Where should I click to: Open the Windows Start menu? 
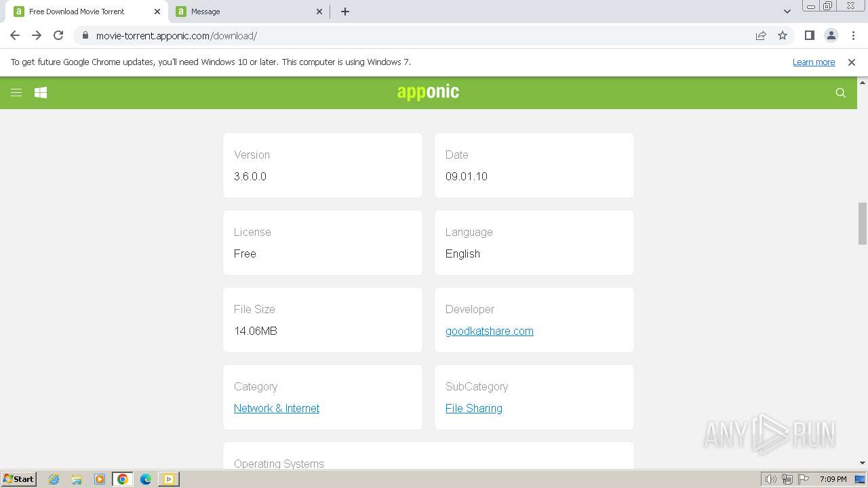coord(18,479)
